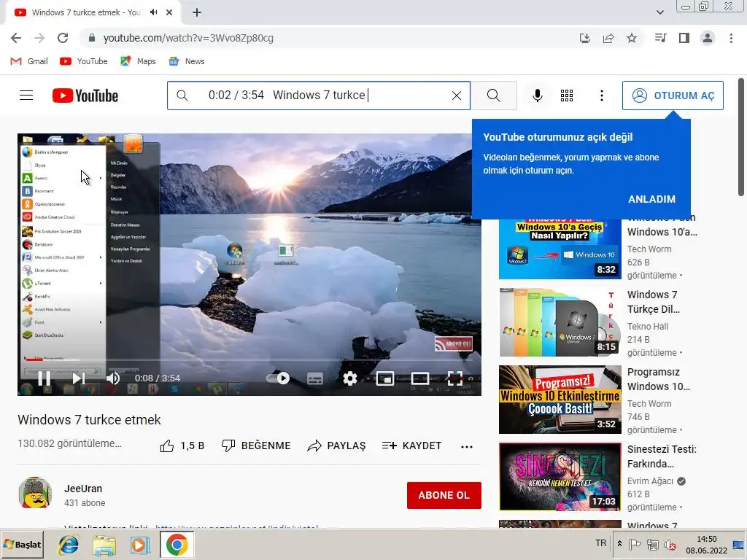Toggle Chrome side panel icon

tap(684, 38)
